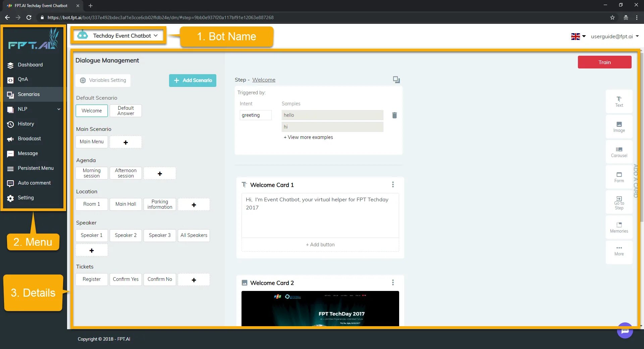644x349 pixels.
Task: Open the QnA section
Action: [23, 79]
